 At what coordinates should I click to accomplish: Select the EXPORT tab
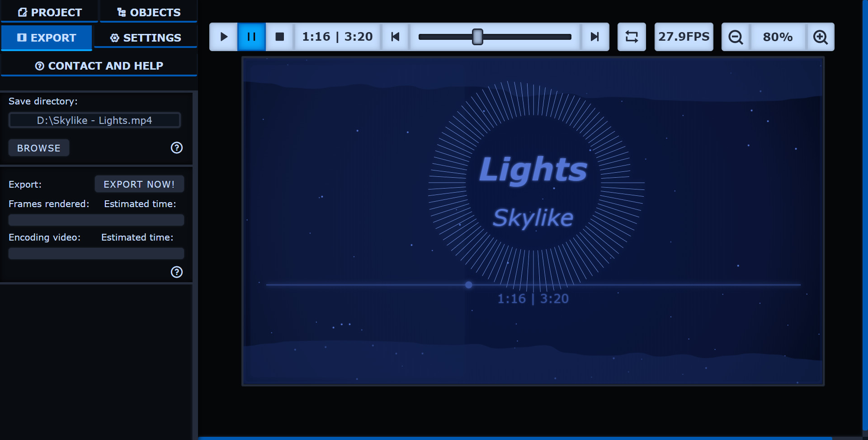point(47,38)
